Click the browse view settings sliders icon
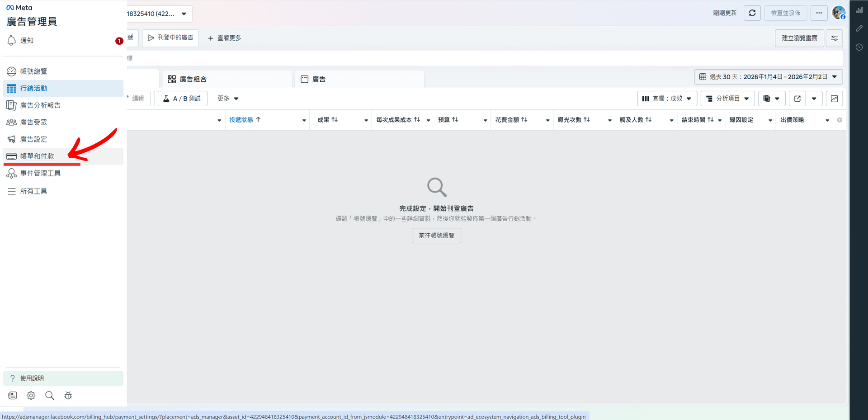 [x=834, y=38]
